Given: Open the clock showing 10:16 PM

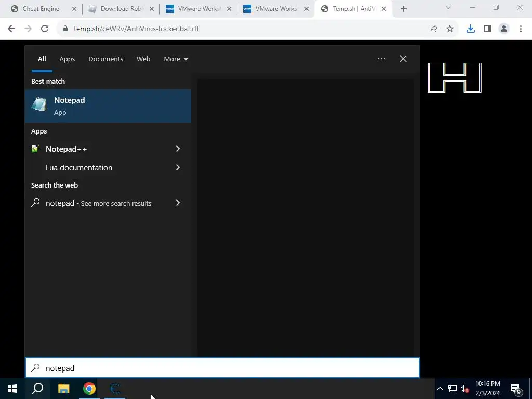Looking at the screenshot, I should pos(487,389).
